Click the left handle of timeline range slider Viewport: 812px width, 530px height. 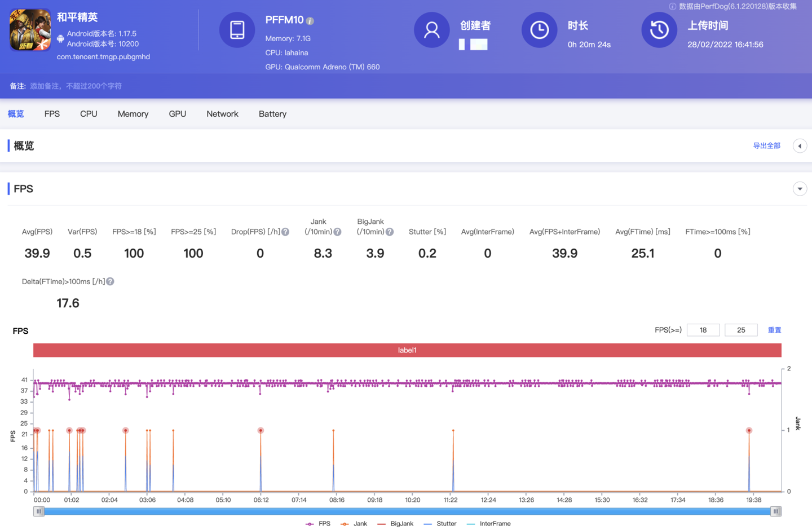pyautogui.click(x=39, y=511)
